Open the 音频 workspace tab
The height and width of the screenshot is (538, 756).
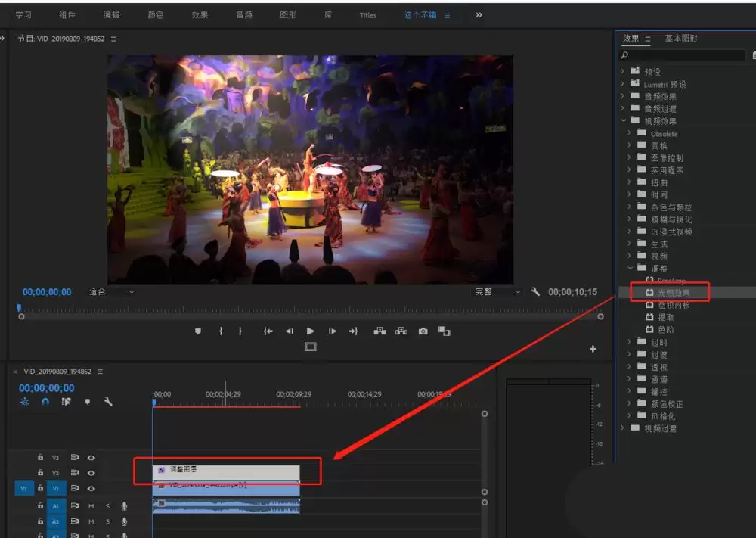coord(244,15)
